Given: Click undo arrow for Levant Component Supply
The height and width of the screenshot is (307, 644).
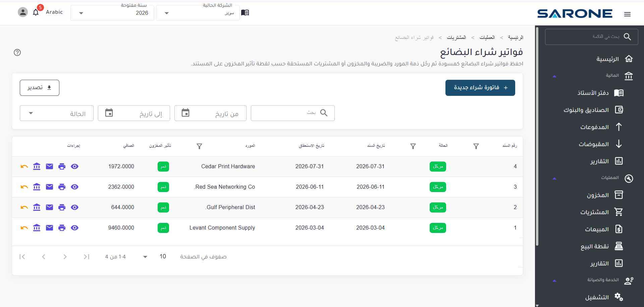Looking at the screenshot, I should (24, 228).
